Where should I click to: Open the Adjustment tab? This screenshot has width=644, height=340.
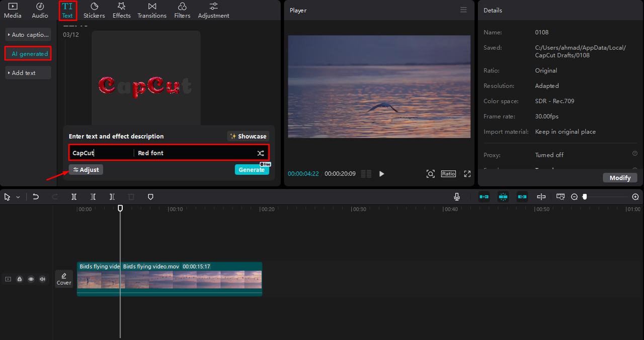coord(213,10)
